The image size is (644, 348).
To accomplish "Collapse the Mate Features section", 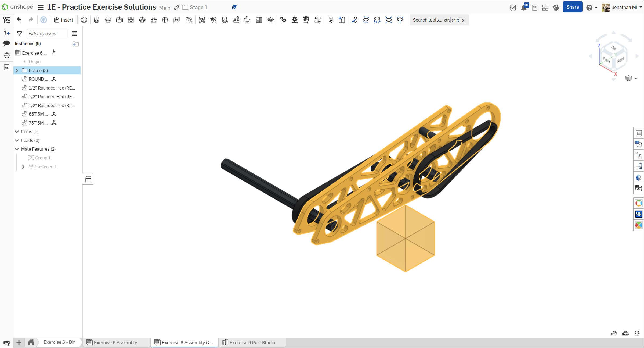I will tap(17, 149).
